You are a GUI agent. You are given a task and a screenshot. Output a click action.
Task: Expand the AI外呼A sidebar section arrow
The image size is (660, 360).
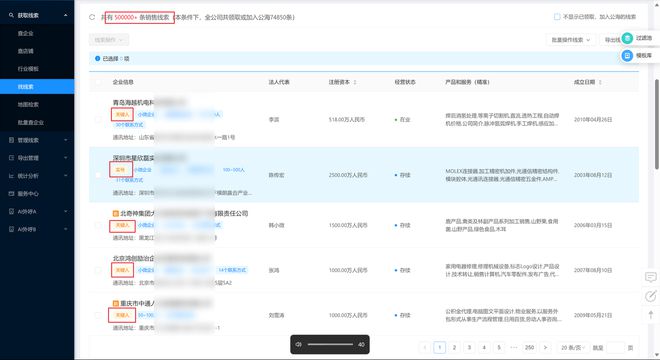[66, 211]
